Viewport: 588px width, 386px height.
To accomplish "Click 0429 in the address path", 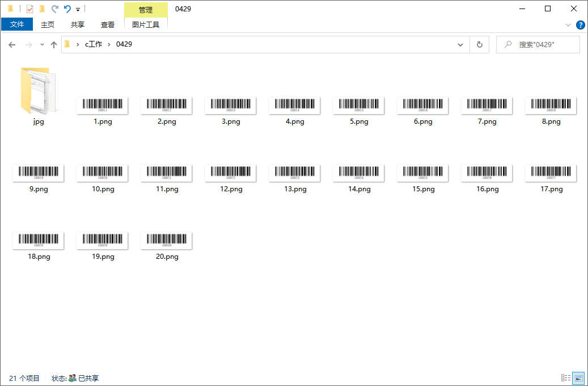I will (x=124, y=44).
